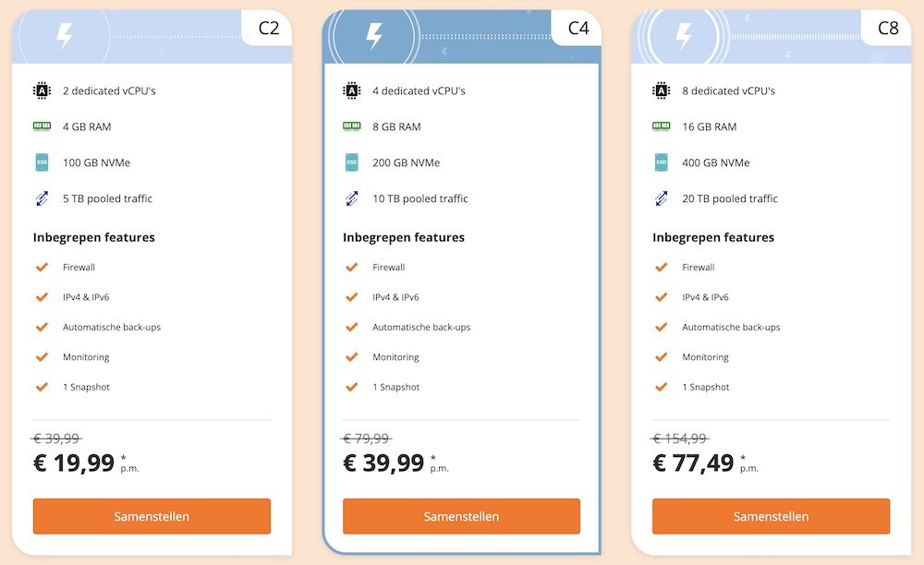
Task: Click the crossed-out € 154,99 price
Action: 680,439
